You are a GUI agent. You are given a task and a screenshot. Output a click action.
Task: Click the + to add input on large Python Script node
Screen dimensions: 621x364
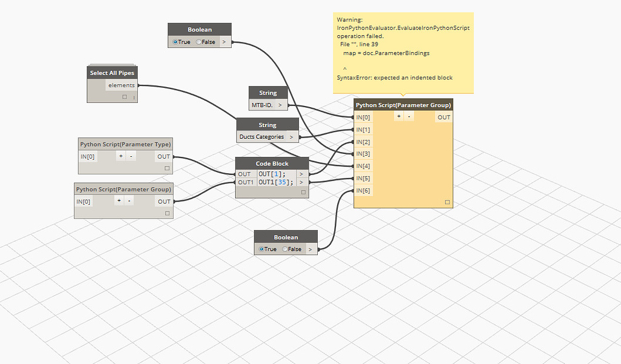(399, 116)
